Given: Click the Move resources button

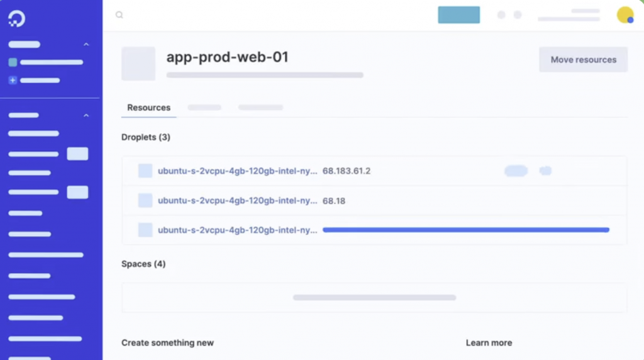Looking at the screenshot, I should coord(583,60).
